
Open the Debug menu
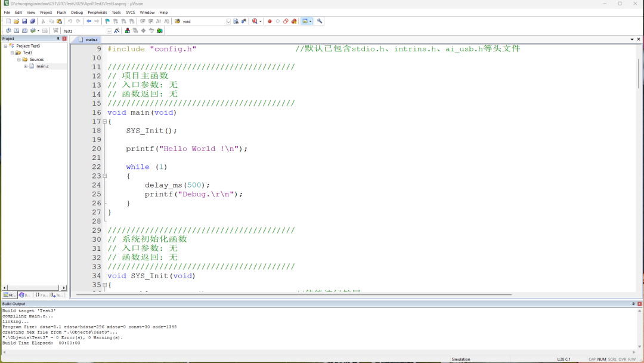77,13
